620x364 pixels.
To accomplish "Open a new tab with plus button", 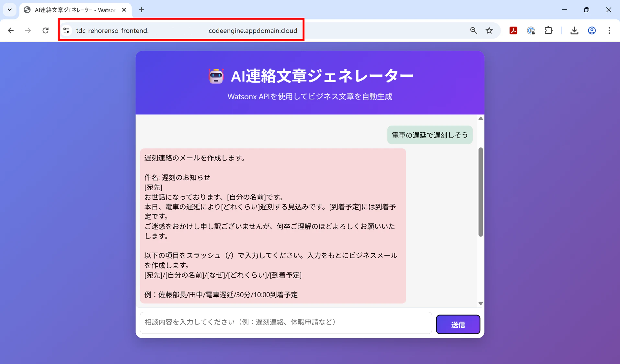I will coord(141,10).
